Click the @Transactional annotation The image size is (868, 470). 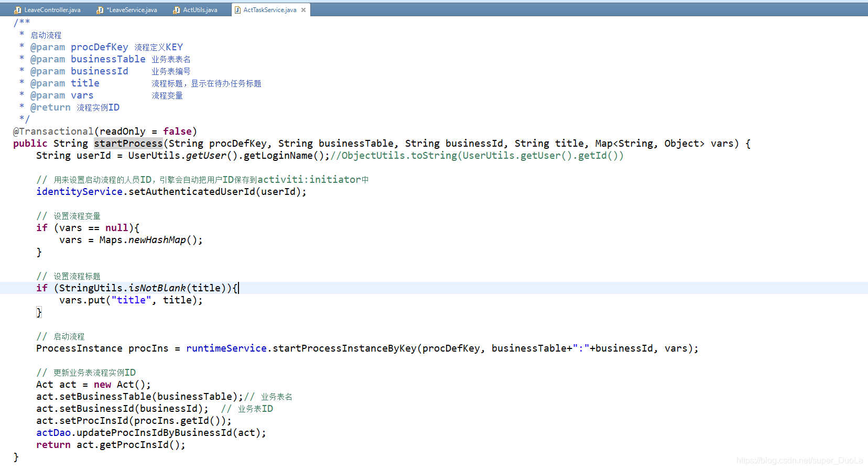point(53,132)
